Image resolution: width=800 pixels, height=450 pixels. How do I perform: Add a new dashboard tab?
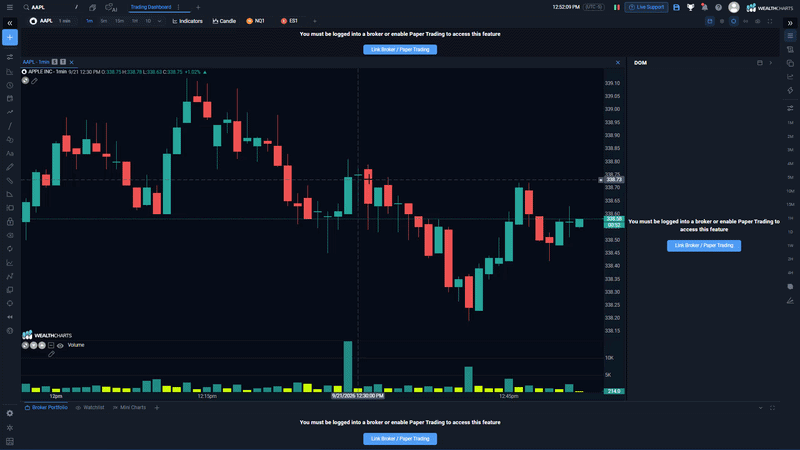coord(198,7)
